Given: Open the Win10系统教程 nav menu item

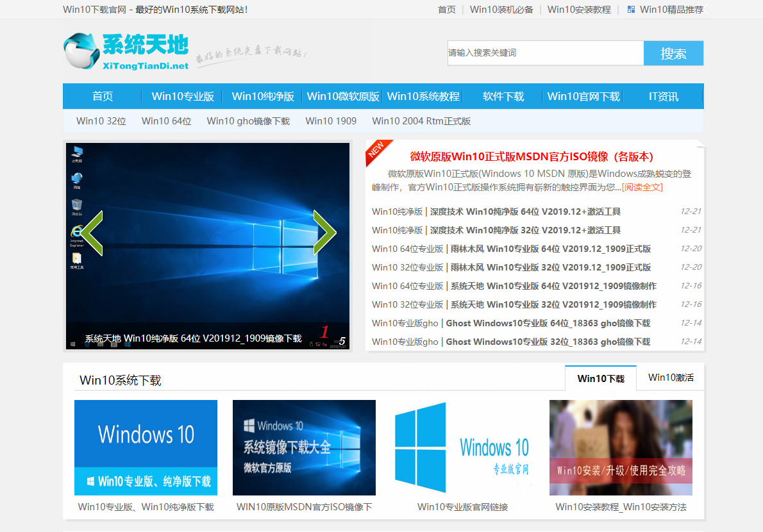Looking at the screenshot, I should 423,96.
